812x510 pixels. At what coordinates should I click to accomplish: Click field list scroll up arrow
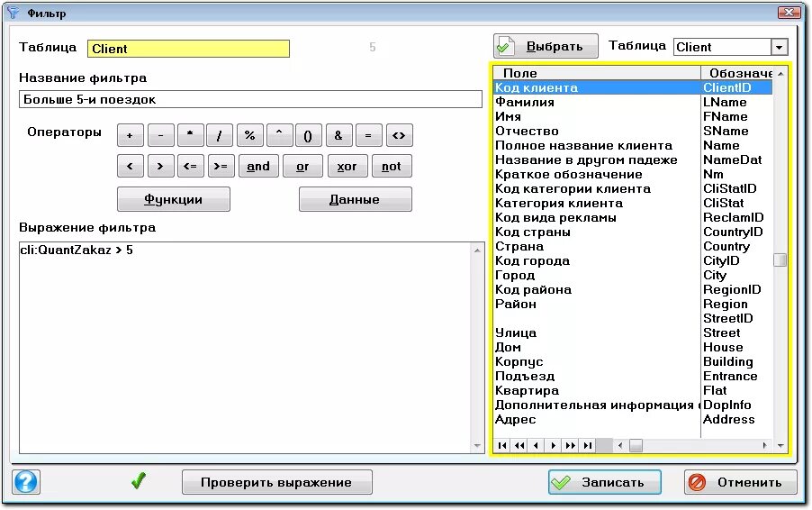[x=780, y=74]
